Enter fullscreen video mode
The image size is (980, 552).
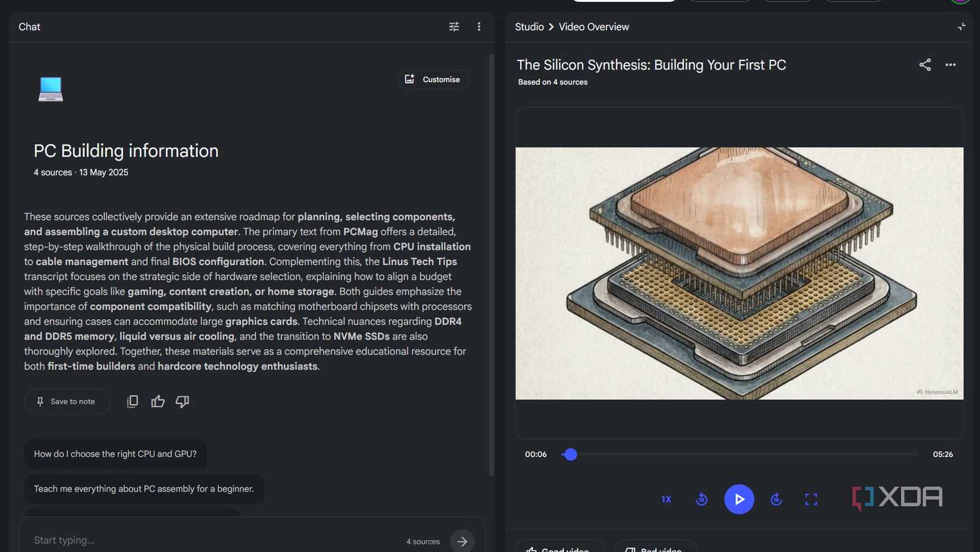click(811, 500)
